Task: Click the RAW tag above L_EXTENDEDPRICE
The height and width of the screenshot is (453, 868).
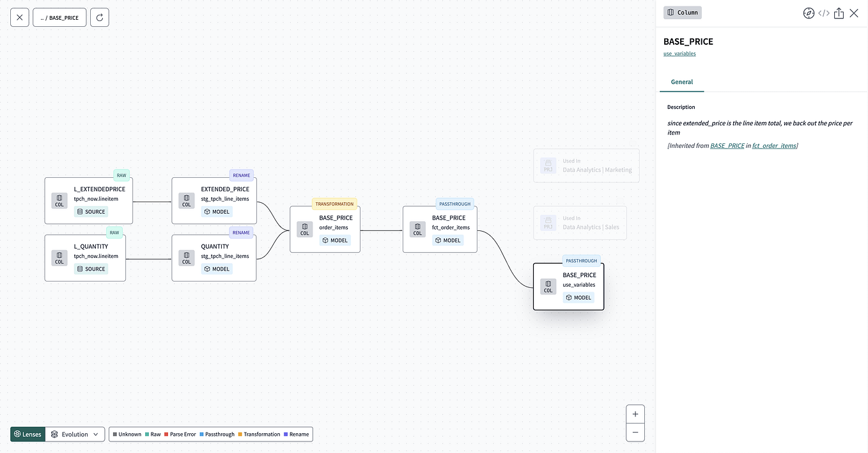Action: (x=121, y=175)
